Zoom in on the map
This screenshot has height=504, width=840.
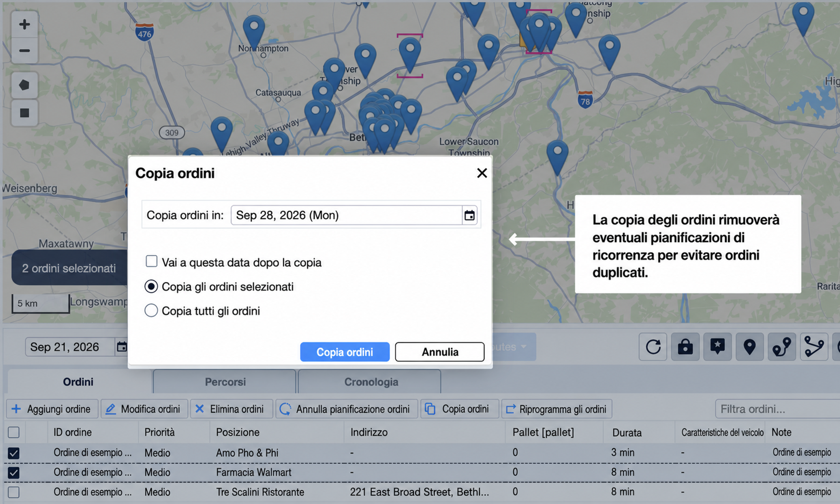[x=24, y=24]
